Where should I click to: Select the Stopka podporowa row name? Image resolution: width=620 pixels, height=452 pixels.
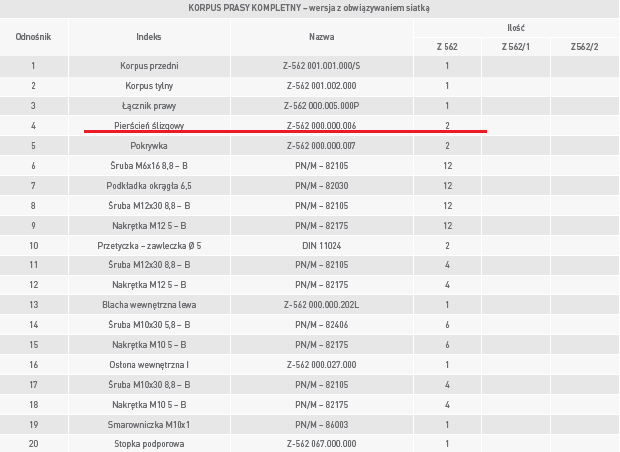tap(149, 444)
